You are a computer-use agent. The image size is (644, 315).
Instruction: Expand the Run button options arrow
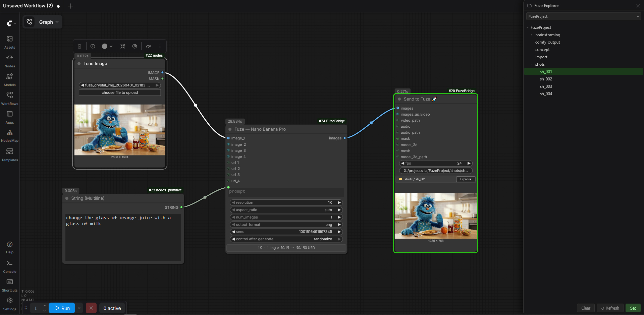79,308
